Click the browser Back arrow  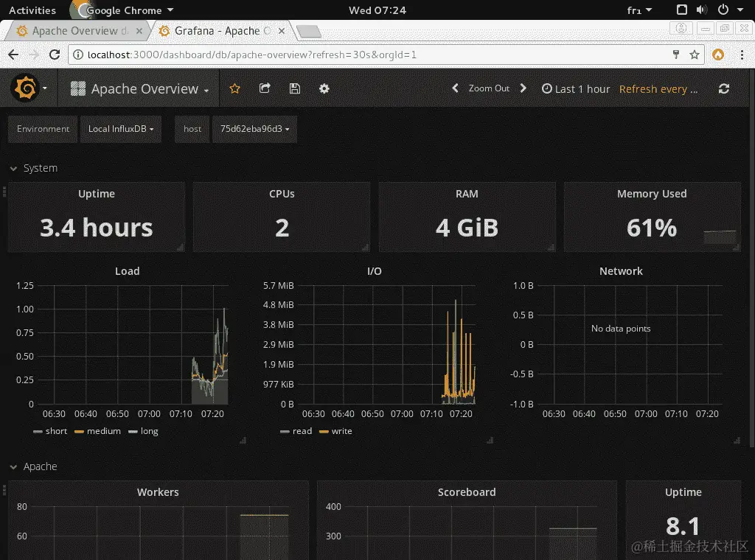coord(13,55)
